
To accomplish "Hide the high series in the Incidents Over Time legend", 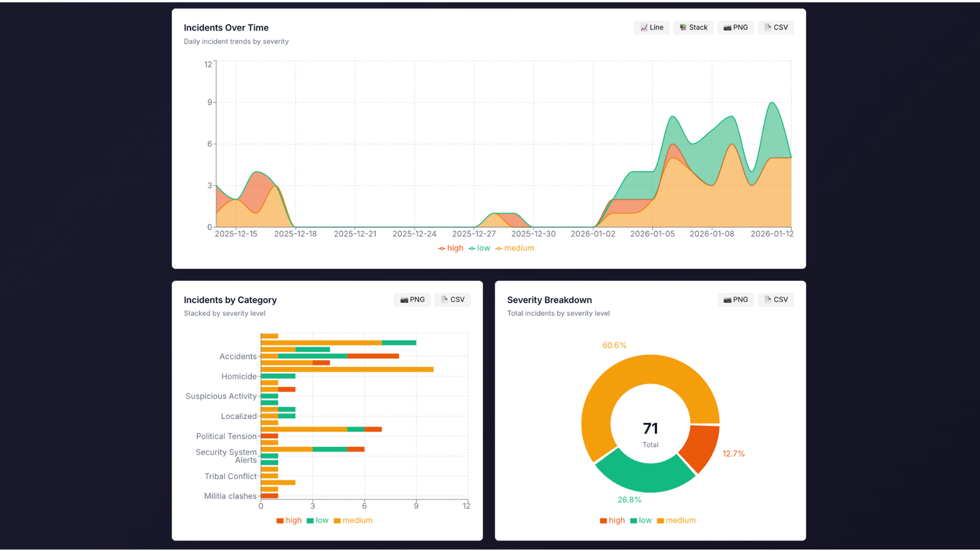I will pyautogui.click(x=451, y=248).
